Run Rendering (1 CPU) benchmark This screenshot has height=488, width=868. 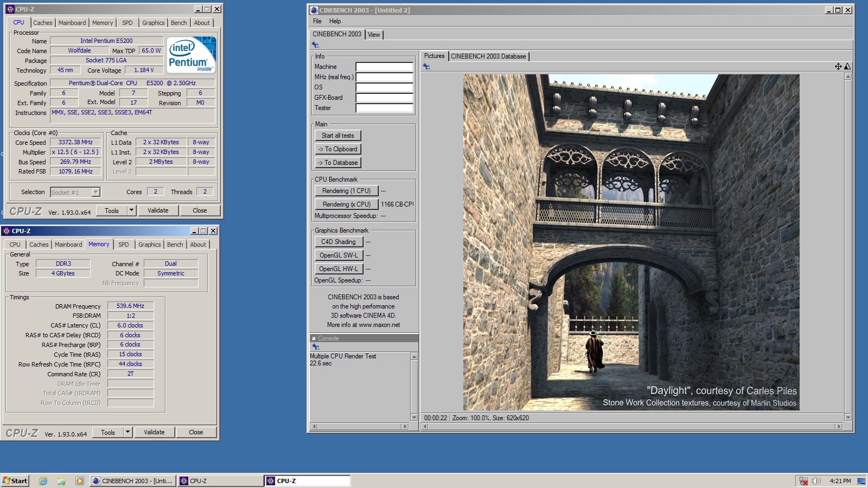[x=346, y=191]
